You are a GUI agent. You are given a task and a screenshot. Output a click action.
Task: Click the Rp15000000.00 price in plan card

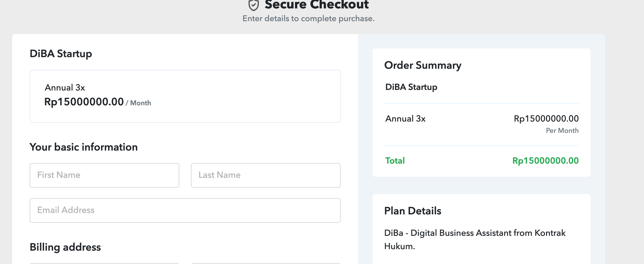(84, 102)
